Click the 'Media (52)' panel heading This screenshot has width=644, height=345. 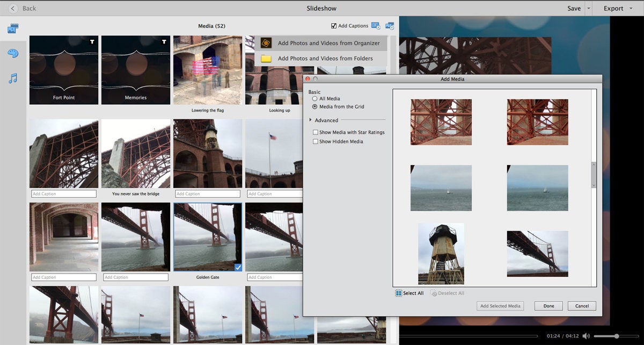coord(212,26)
